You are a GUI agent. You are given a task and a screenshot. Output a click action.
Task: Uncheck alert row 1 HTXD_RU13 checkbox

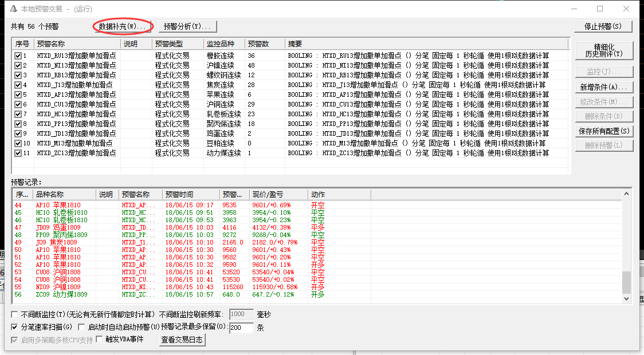pos(18,56)
